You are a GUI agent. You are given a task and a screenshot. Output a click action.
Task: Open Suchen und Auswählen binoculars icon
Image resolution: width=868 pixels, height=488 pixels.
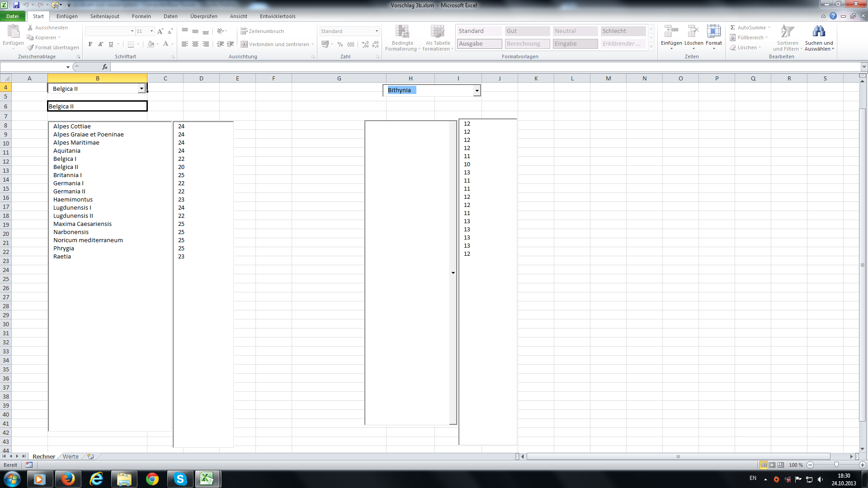819,32
